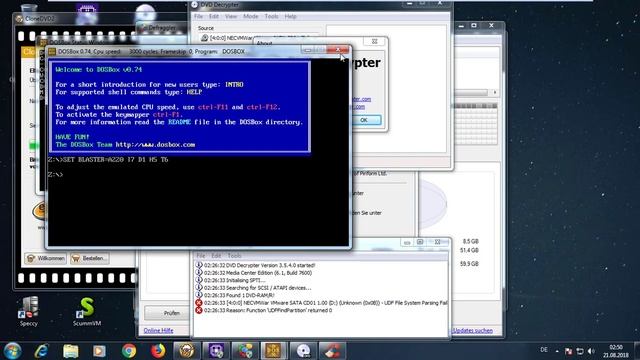Screen dimensions: 640x360
Task: Click the network tray icon
Action: pyautogui.click(x=580, y=351)
